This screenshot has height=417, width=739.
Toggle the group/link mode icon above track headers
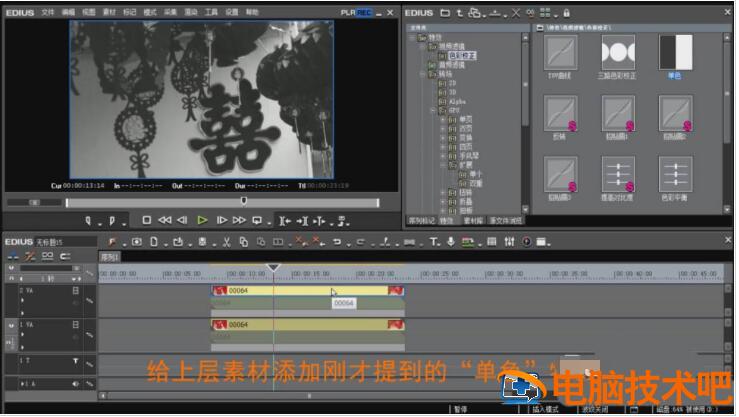[48, 256]
